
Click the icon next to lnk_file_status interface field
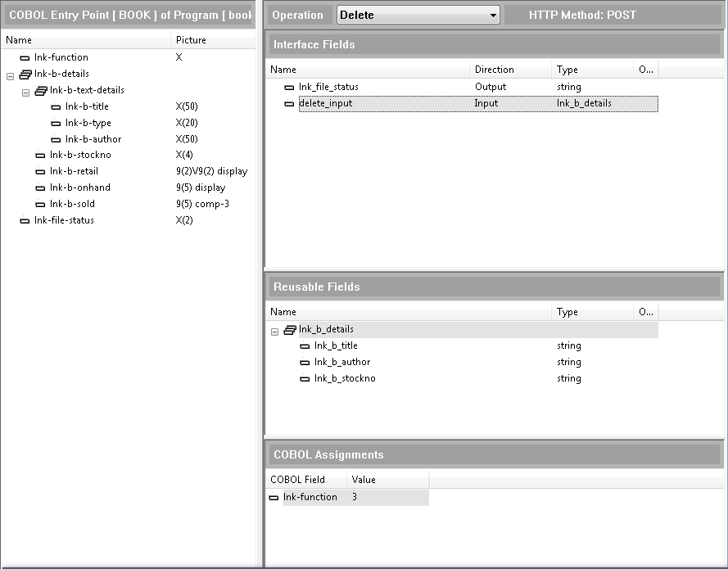coord(289,87)
